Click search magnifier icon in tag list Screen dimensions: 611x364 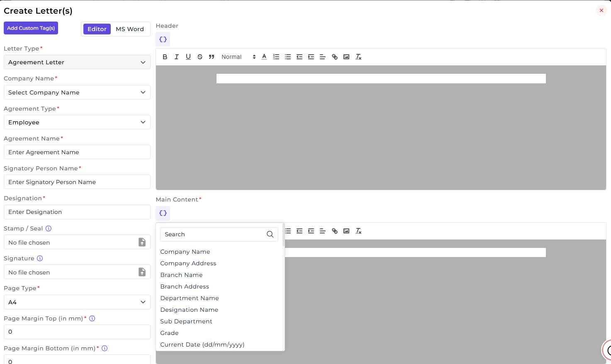[270, 234]
